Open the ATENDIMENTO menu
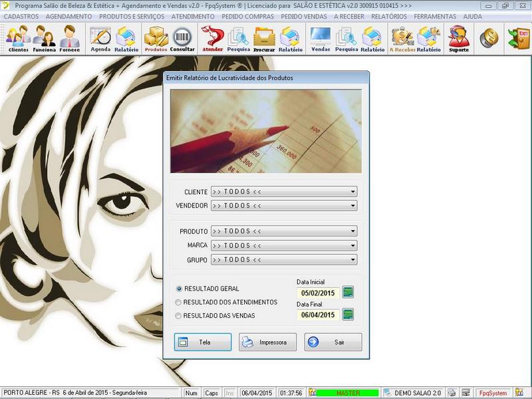The height and width of the screenshot is (399, 532). [x=193, y=17]
